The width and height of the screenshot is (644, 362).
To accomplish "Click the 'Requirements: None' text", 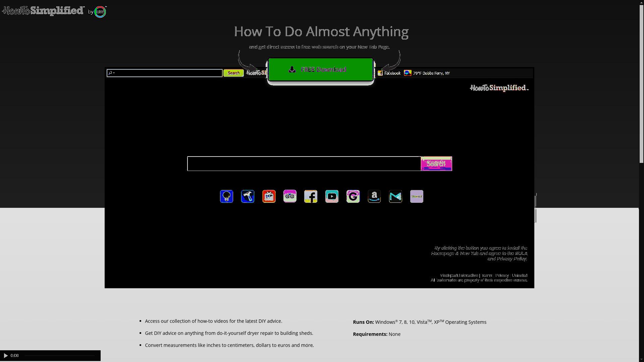I will [377, 334].
